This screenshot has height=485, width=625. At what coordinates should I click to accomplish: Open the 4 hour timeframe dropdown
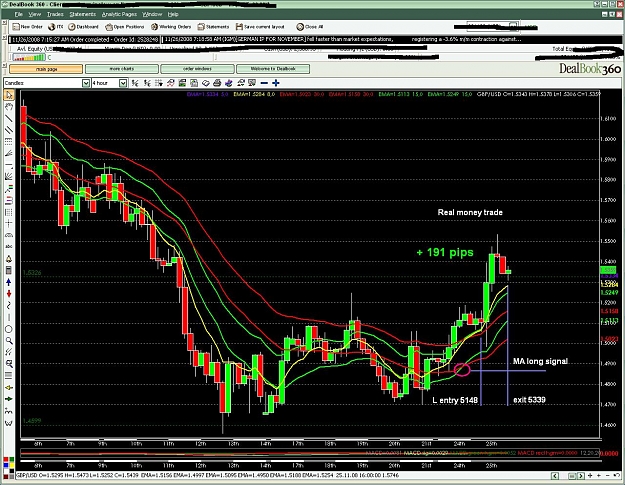click(123, 83)
